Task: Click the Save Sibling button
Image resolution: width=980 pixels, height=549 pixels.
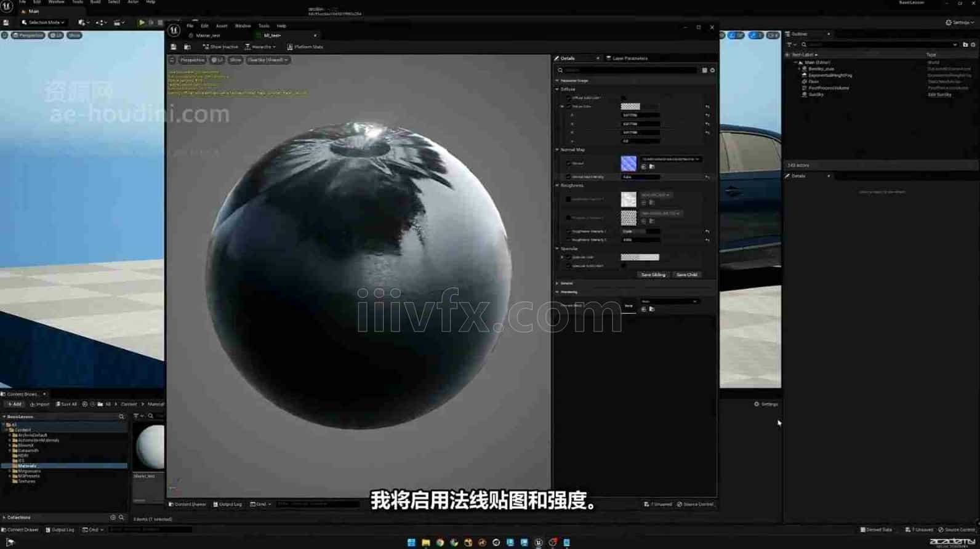Action: [x=653, y=274]
